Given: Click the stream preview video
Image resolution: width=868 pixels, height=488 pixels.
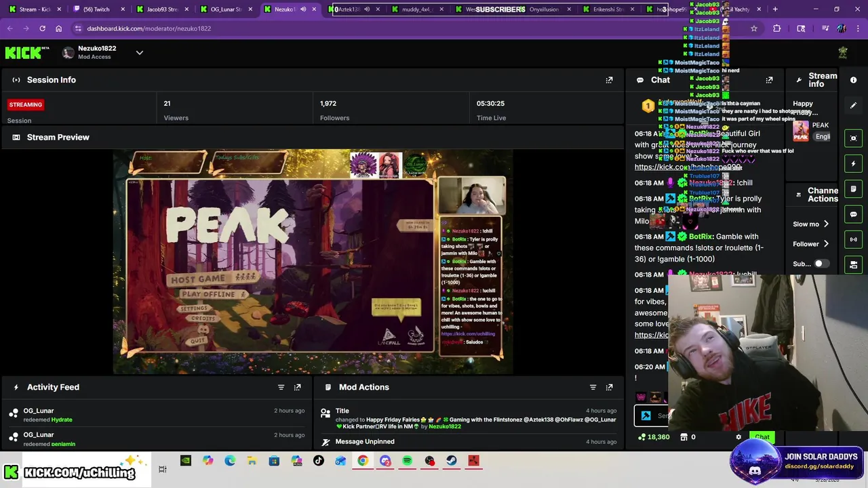Looking at the screenshot, I should [313, 262].
